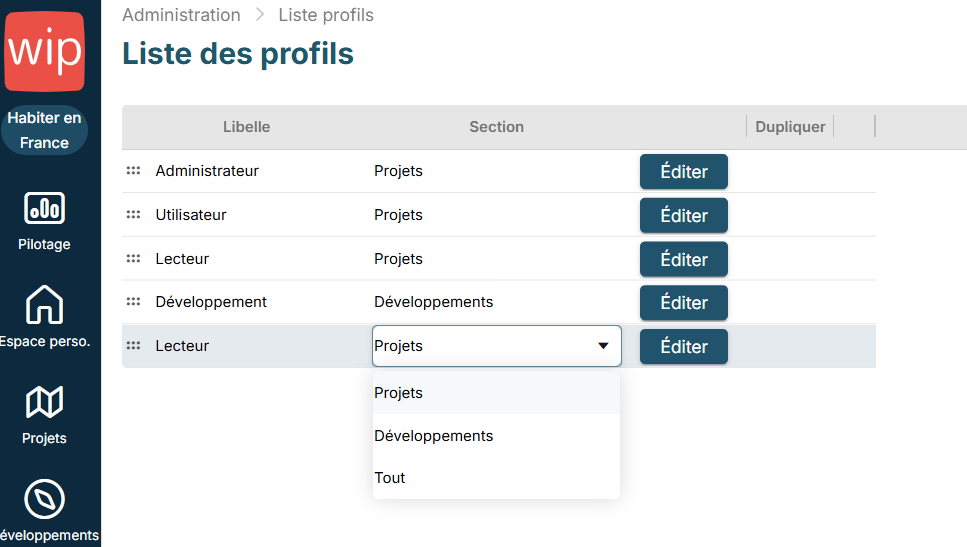This screenshot has height=547, width=967.
Task: Click drag handle for Administrateur row
Action: coord(133,171)
